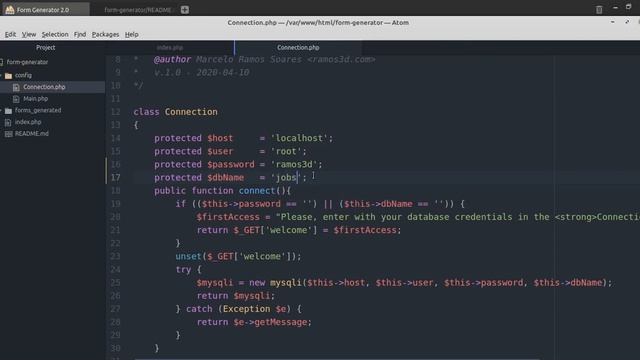Open the Packages menu
The image size is (640, 360).
click(x=105, y=34)
